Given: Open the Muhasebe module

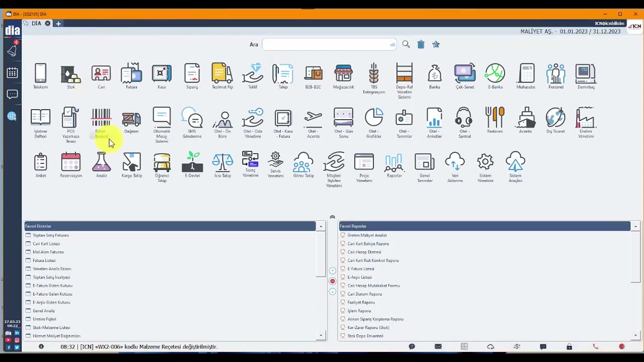Looking at the screenshot, I should 526,76.
